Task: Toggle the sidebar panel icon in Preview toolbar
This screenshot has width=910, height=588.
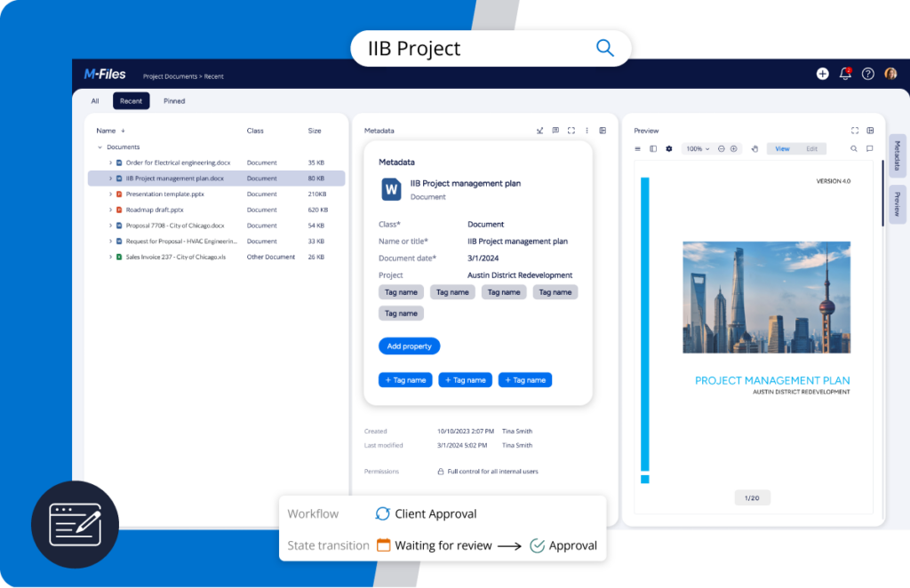Action: pos(653,148)
